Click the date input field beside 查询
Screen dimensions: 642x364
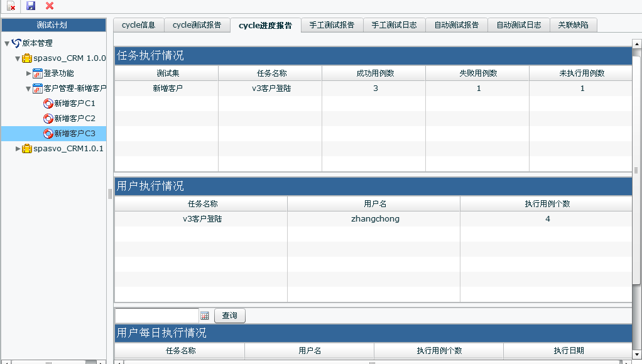[x=156, y=316]
